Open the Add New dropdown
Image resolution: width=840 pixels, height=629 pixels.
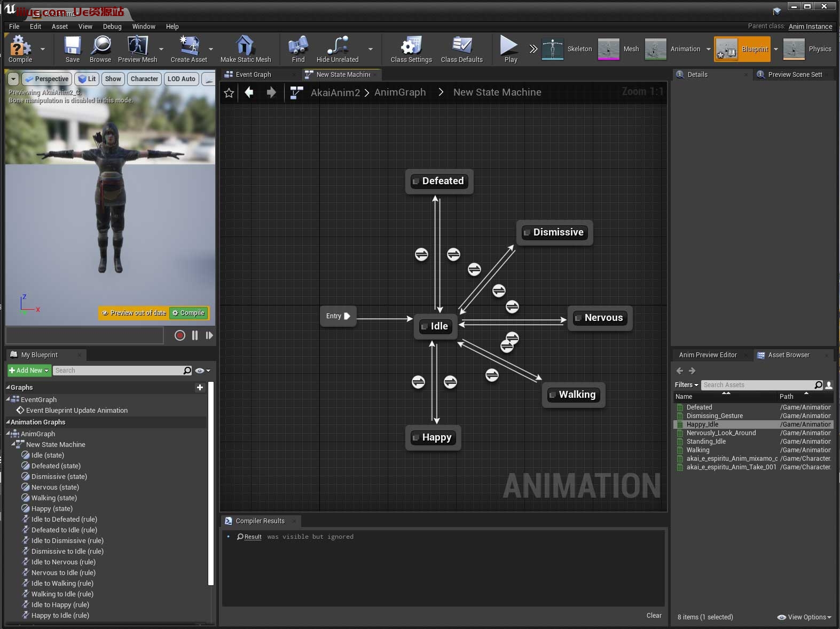coord(29,371)
